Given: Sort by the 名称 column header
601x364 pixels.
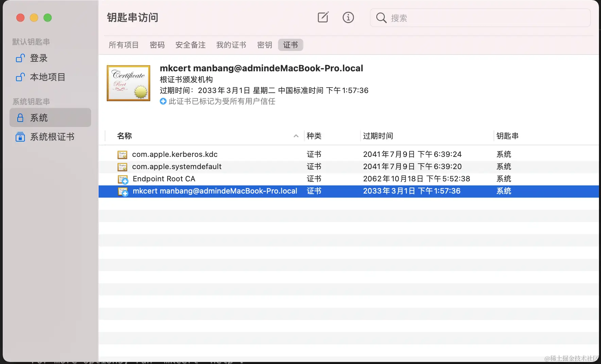Looking at the screenshot, I should (x=124, y=136).
